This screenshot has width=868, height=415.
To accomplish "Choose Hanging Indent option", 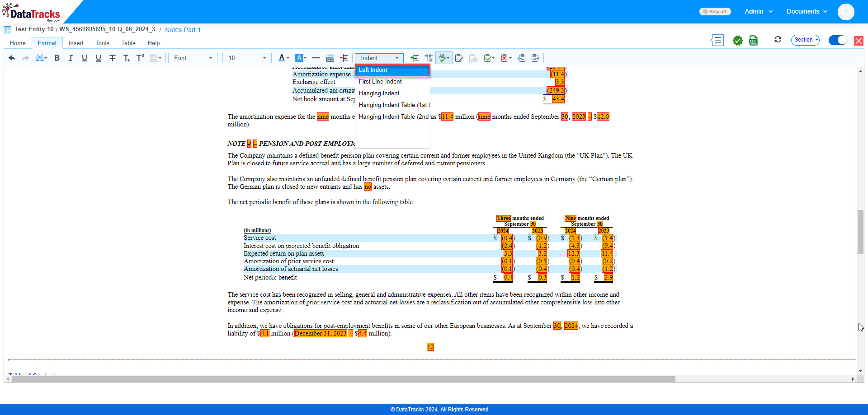I will pyautogui.click(x=392, y=93).
